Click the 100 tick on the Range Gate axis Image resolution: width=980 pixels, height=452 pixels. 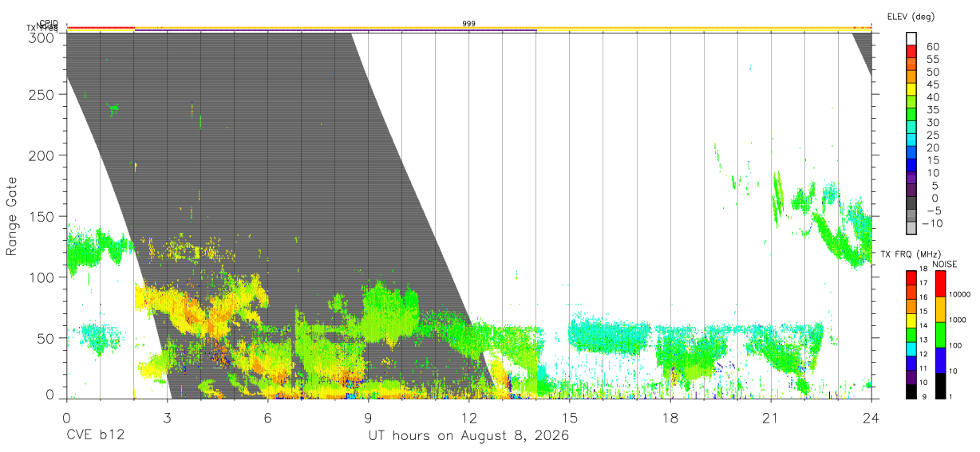41,277
